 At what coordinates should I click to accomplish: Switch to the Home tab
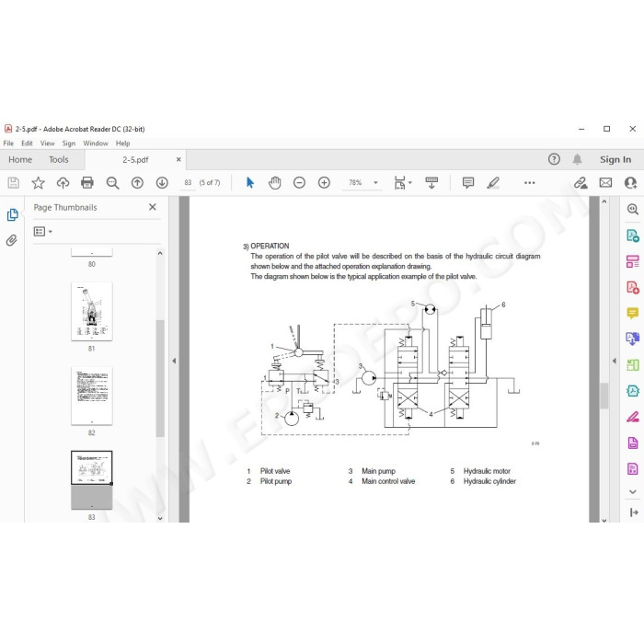20,159
